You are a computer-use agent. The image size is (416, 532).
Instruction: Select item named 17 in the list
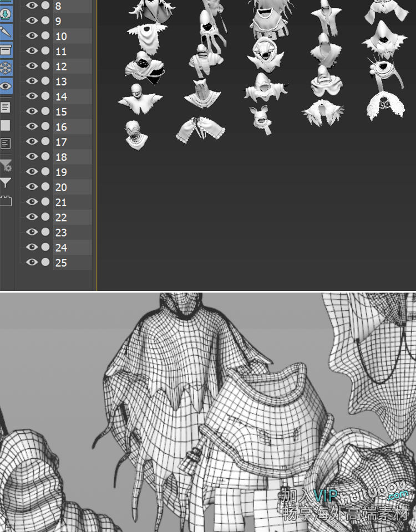pyautogui.click(x=72, y=142)
